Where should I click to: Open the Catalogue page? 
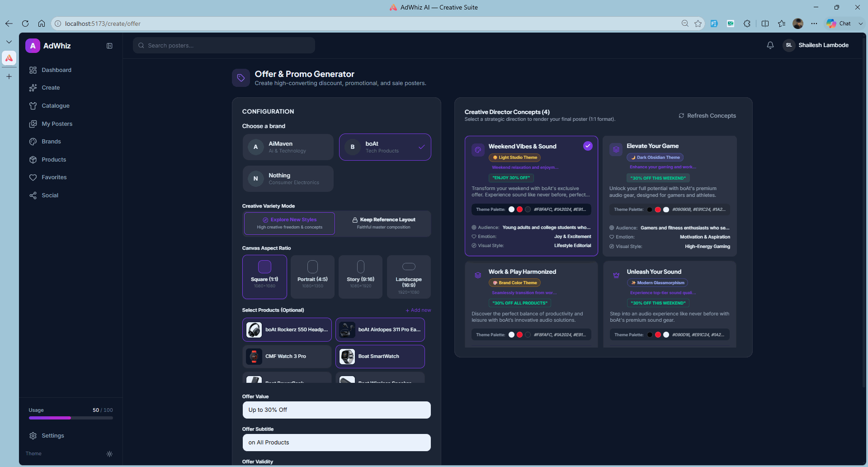56,106
